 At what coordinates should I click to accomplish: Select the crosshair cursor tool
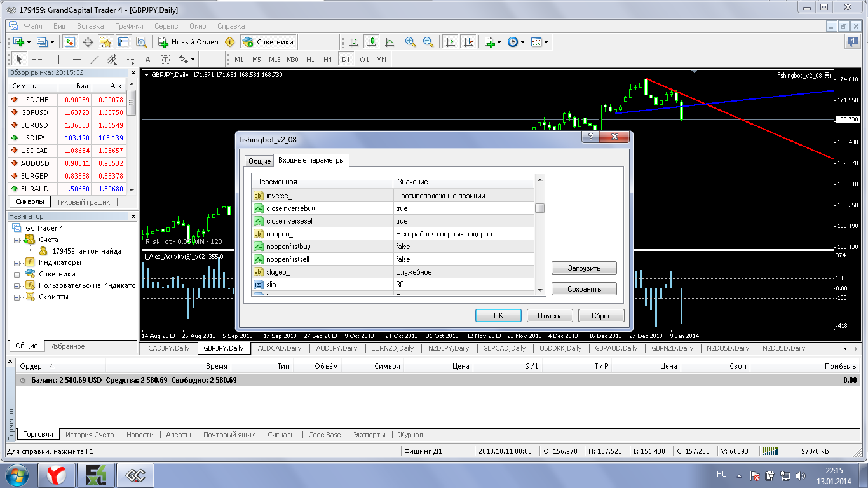pos(37,59)
